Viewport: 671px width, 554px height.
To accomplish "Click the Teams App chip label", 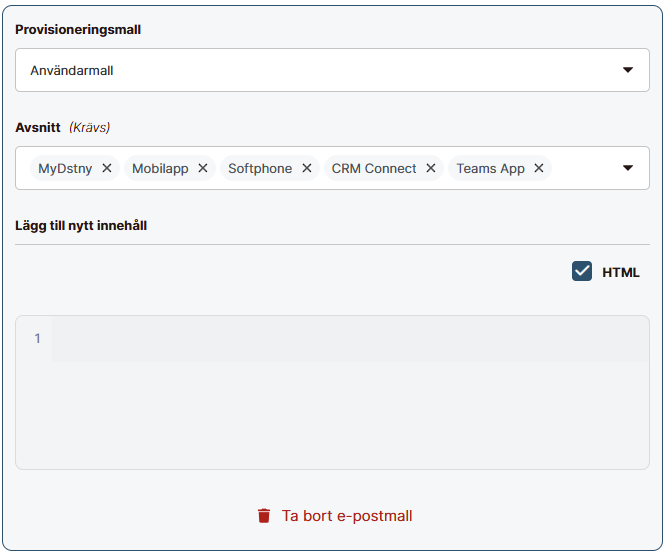I will pyautogui.click(x=490, y=168).
